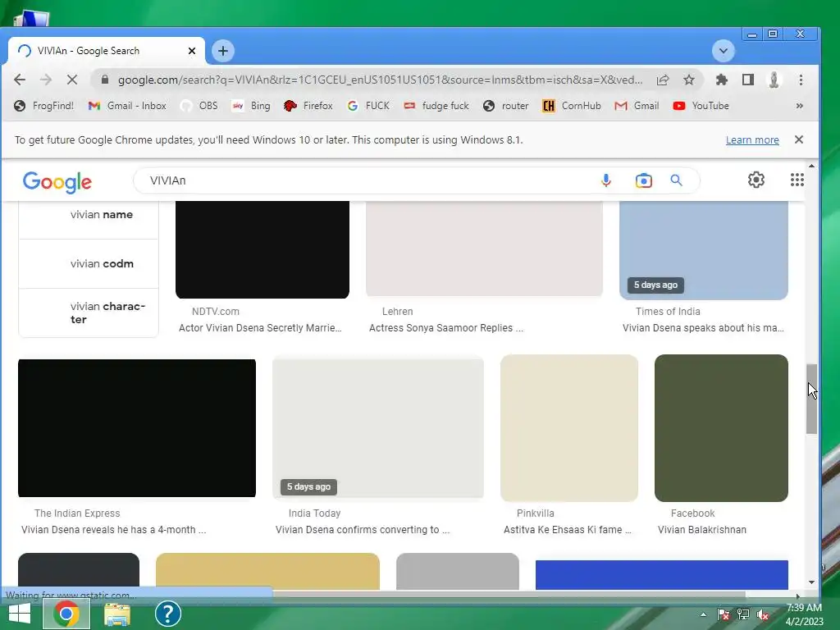This screenshot has width=840, height=630.
Task: Open the Help question mark taskbar icon
Action: tap(167, 614)
